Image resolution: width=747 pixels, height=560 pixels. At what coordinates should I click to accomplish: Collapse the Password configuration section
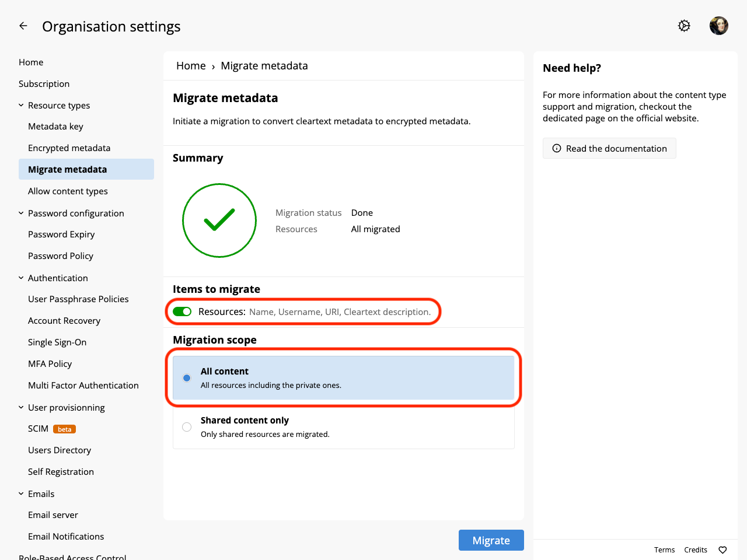(x=21, y=213)
